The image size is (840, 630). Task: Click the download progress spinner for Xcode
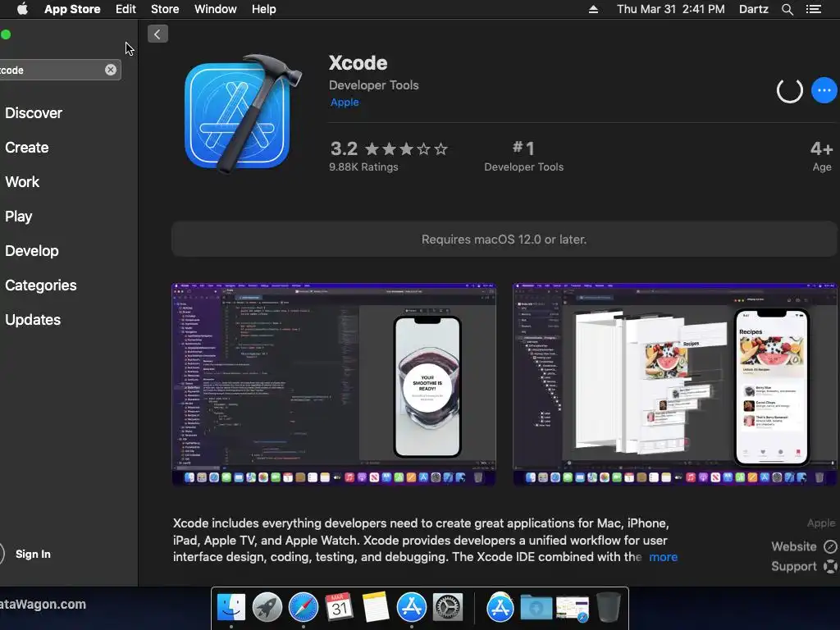point(790,90)
